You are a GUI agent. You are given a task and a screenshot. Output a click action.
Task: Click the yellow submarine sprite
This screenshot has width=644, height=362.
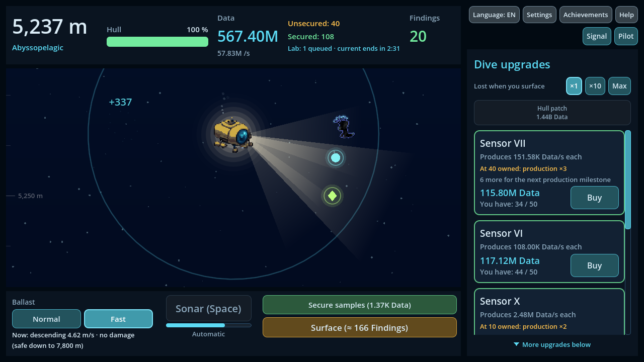233,135
